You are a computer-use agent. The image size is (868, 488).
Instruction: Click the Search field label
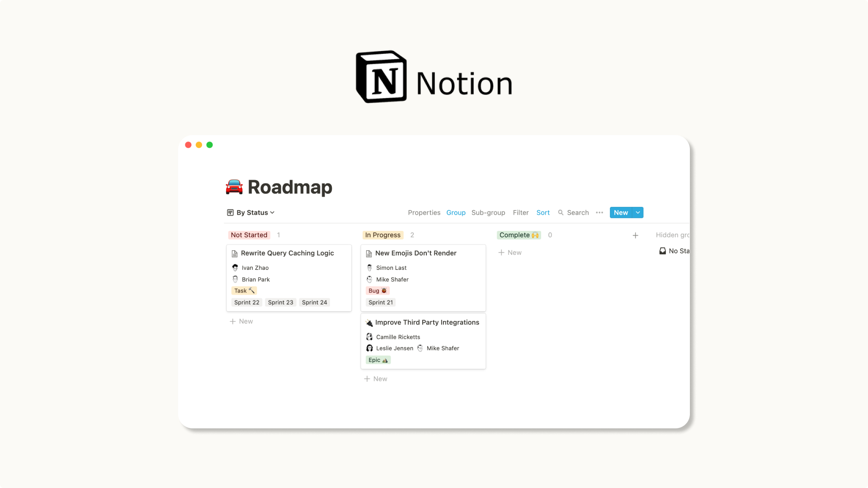578,212
